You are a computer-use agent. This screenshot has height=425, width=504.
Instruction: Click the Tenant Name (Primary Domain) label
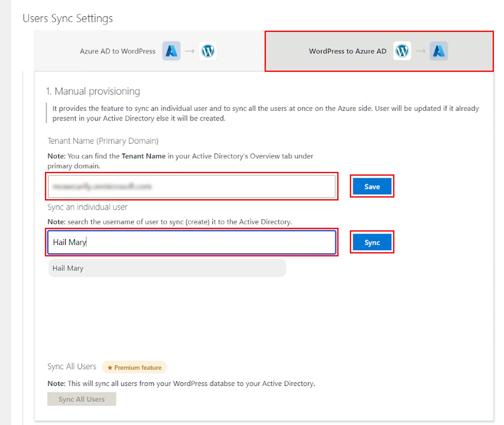pyautogui.click(x=103, y=141)
